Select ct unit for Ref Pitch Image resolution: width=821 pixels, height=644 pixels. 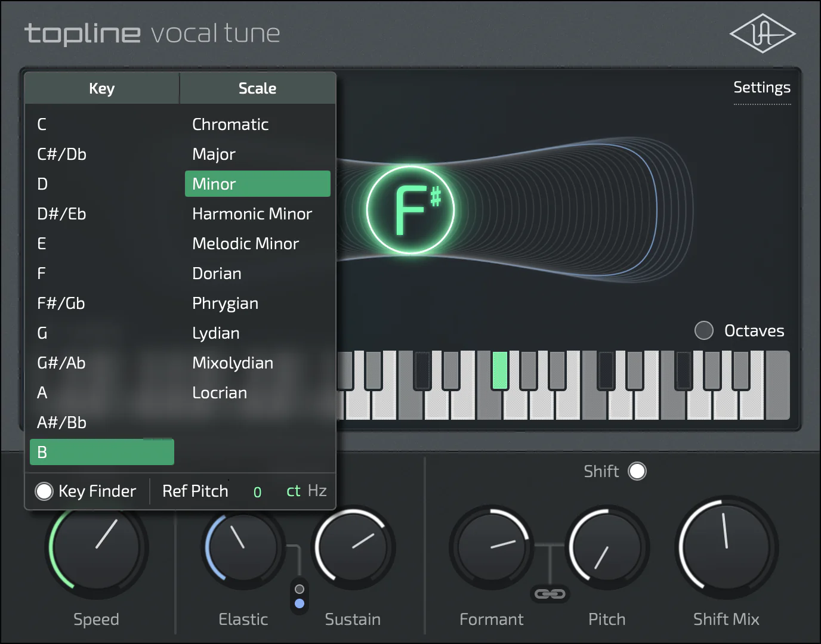tap(293, 491)
